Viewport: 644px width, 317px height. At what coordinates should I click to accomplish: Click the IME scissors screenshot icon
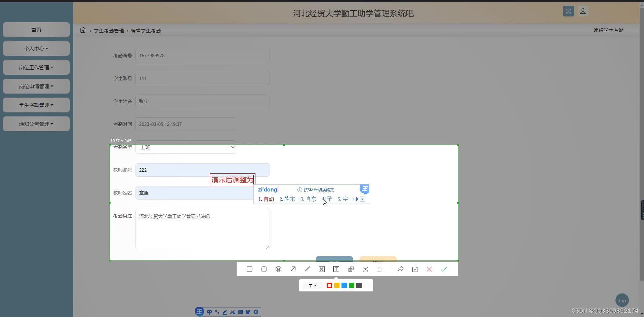click(233, 312)
